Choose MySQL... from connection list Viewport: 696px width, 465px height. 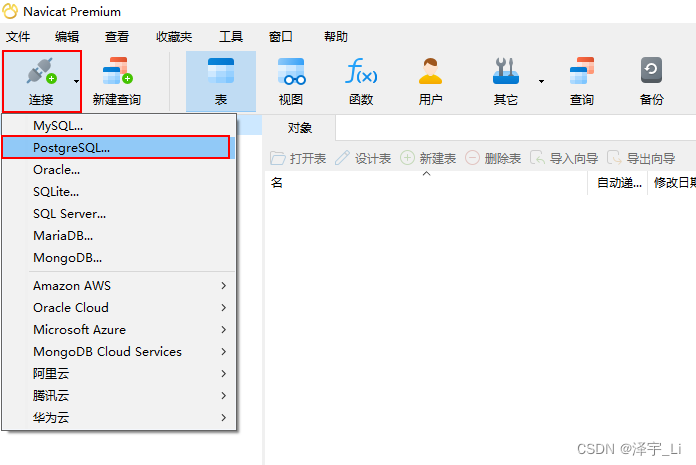tap(119, 126)
